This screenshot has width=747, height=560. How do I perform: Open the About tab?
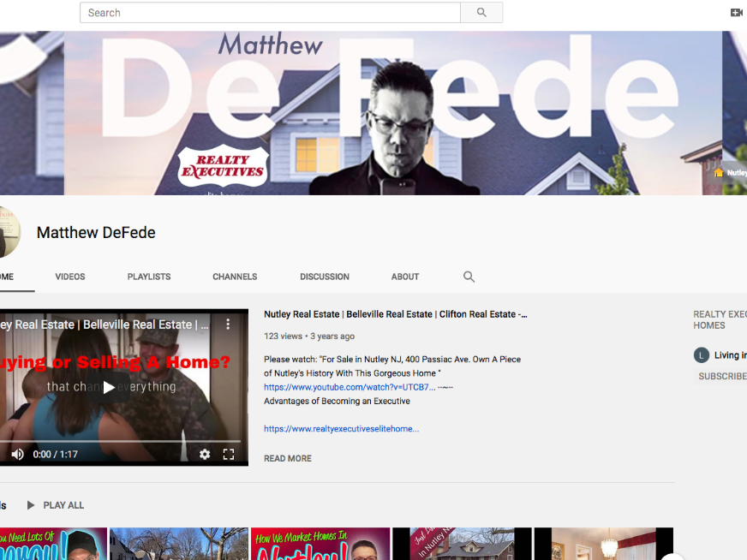point(405,277)
